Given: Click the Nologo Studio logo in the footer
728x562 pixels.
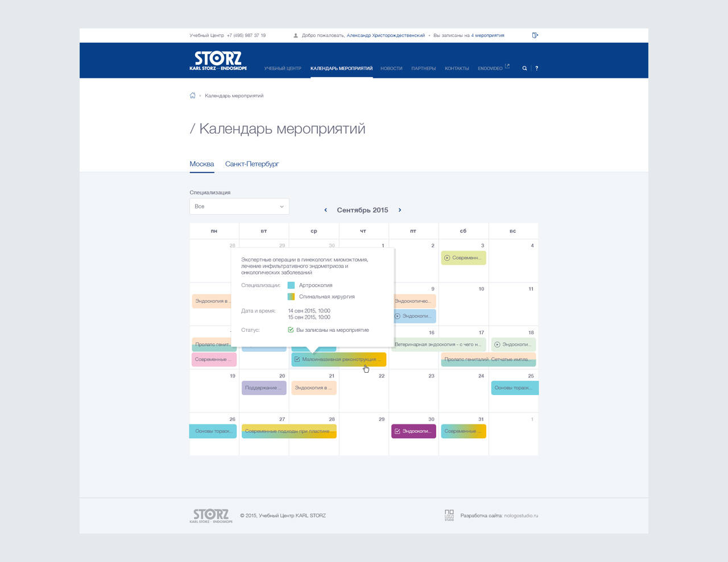Looking at the screenshot, I should pyautogui.click(x=449, y=515).
